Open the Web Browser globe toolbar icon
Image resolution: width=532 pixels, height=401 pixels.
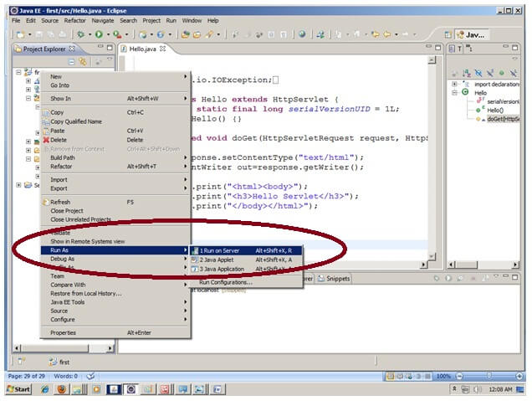tap(302, 34)
